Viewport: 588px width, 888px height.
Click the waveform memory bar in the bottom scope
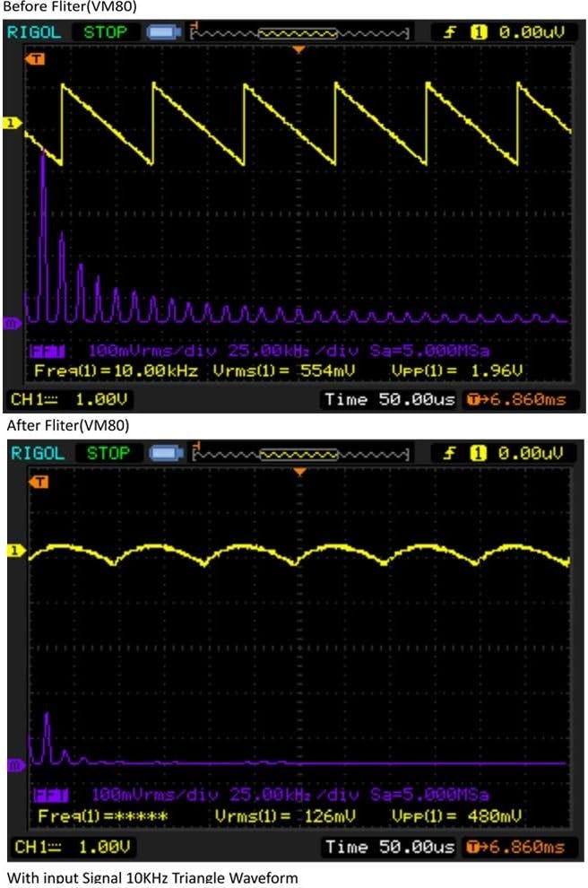300,454
